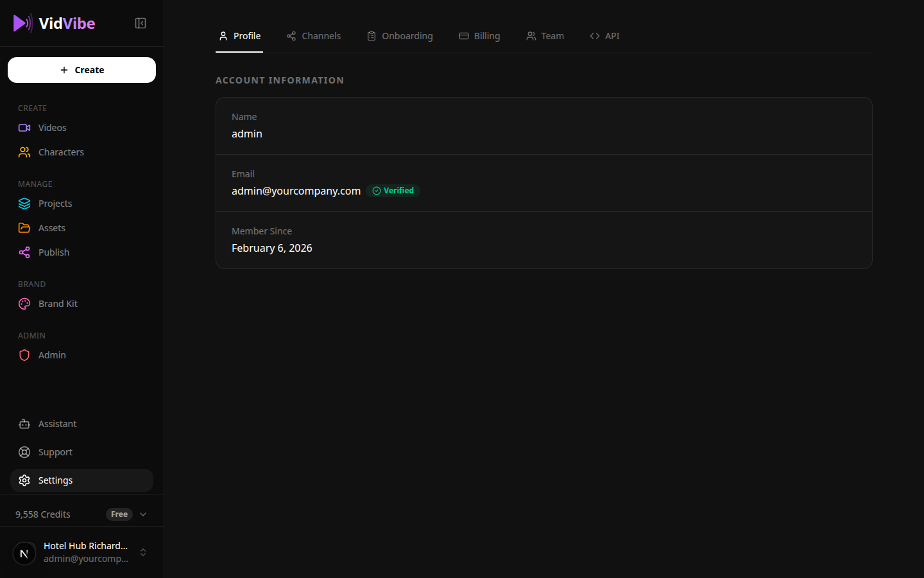Click the Create button

[x=81, y=69]
